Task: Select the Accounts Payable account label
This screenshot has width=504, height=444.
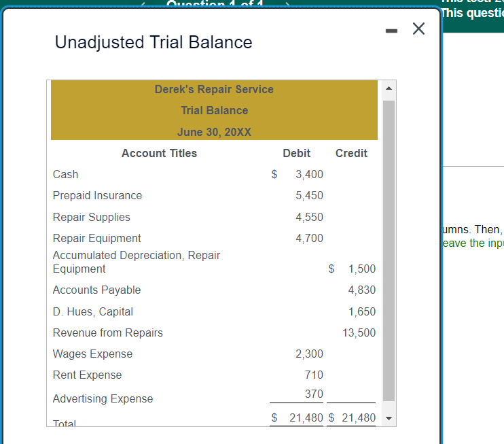Action: pos(96,290)
